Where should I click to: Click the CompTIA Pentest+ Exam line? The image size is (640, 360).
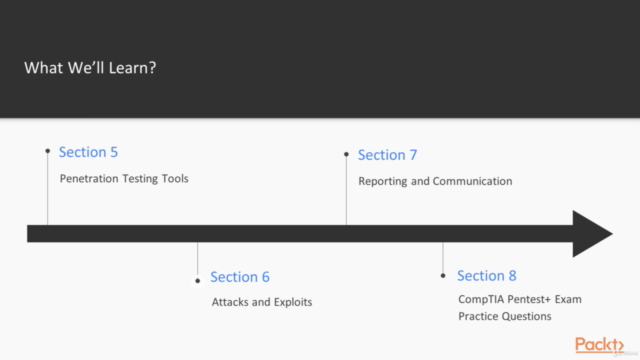(x=520, y=299)
